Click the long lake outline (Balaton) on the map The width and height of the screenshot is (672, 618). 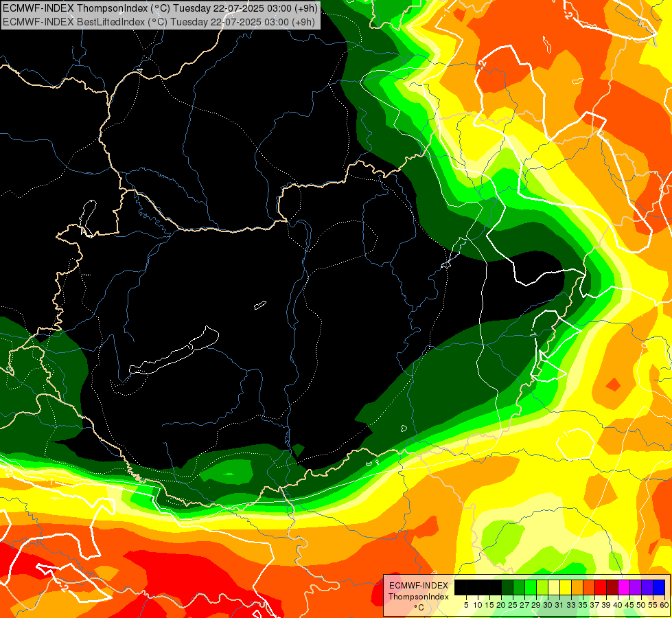tap(174, 351)
